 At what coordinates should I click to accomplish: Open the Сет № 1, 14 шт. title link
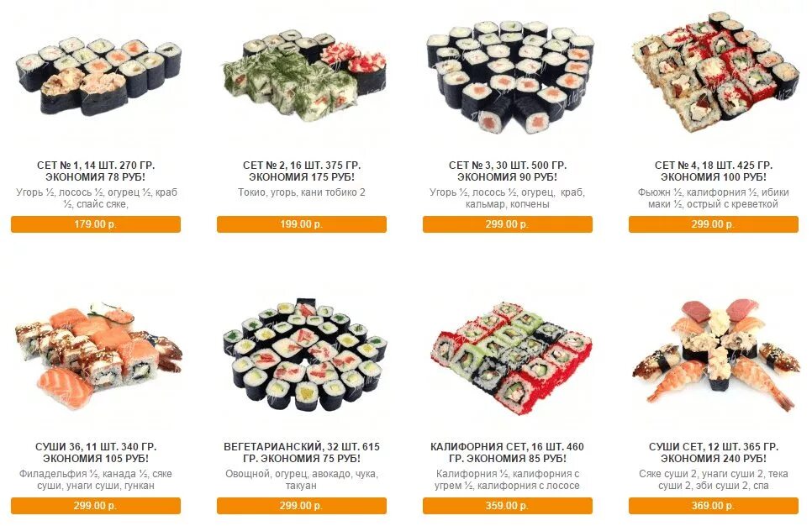96,171
